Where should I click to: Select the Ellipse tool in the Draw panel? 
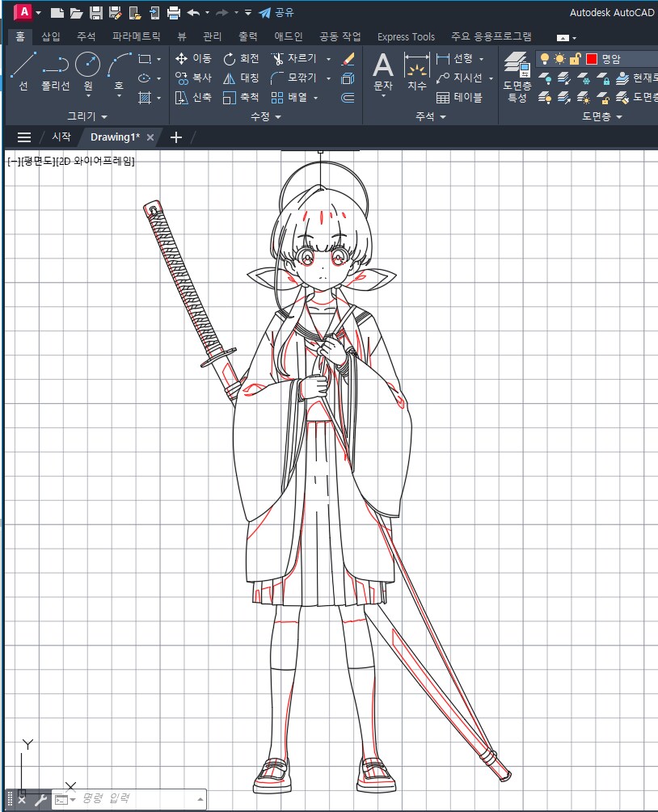(x=145, y=78)
